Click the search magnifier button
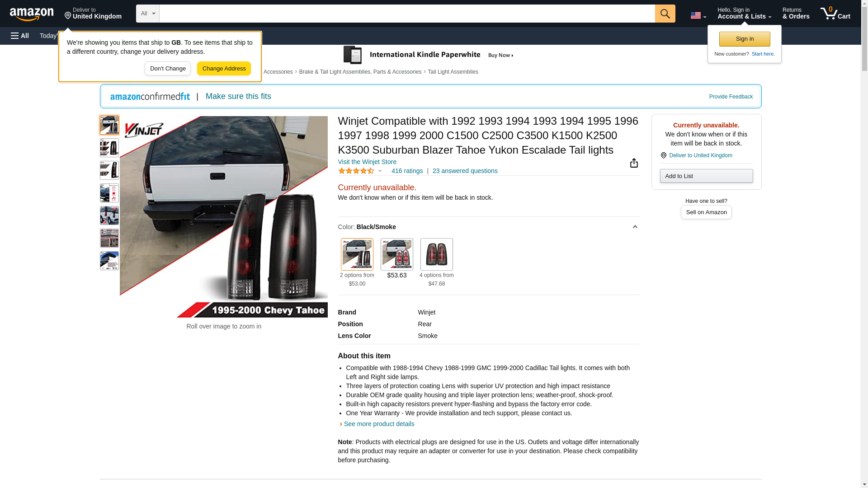 (x=665, y=14)
